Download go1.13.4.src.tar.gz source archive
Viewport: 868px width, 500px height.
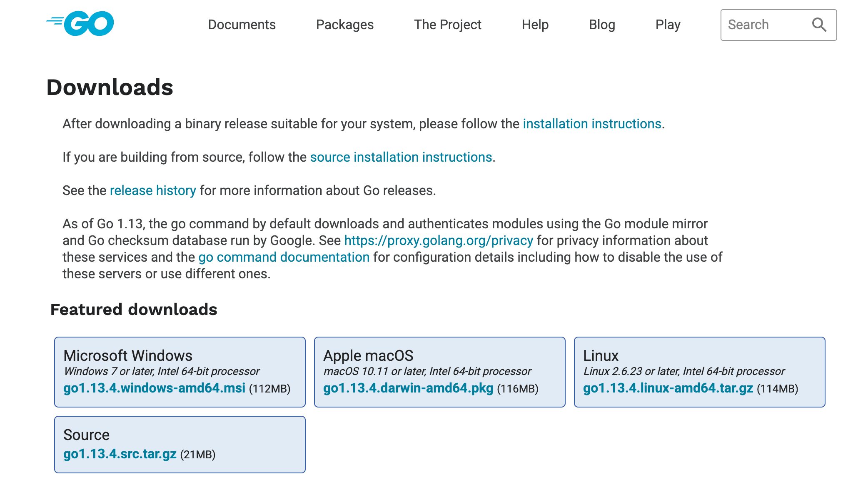click(120, 454)
